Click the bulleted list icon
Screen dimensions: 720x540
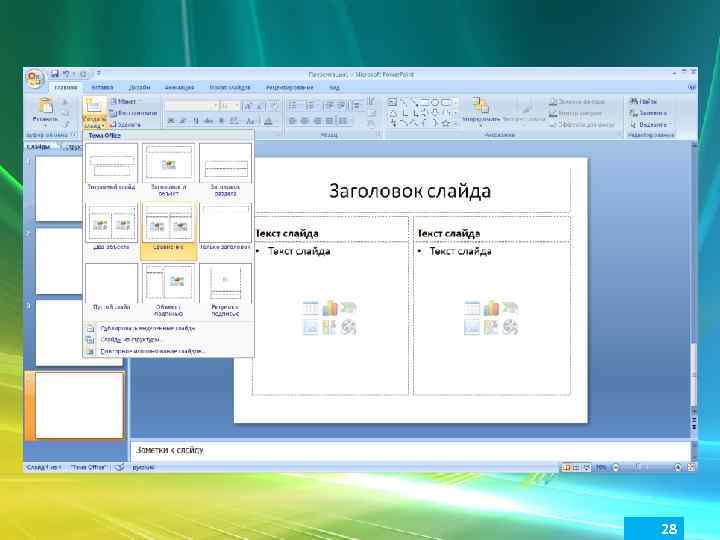pos(293,106)
